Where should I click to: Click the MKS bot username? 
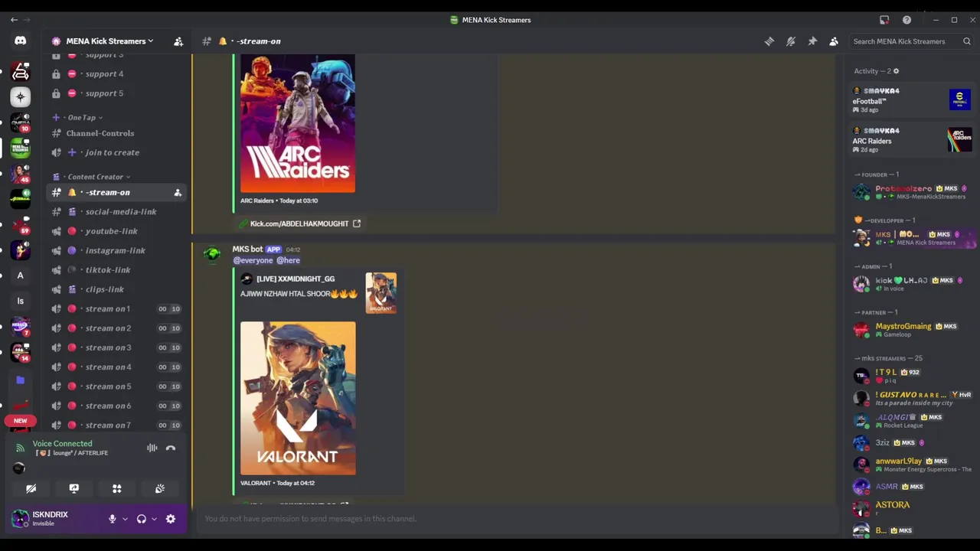[x=247, y=249]
